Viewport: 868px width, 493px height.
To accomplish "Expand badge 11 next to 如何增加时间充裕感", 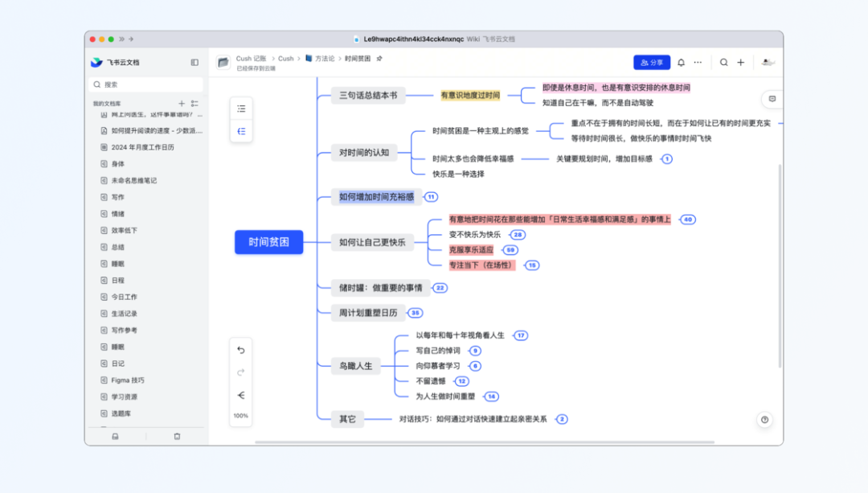I will point(432,197).
